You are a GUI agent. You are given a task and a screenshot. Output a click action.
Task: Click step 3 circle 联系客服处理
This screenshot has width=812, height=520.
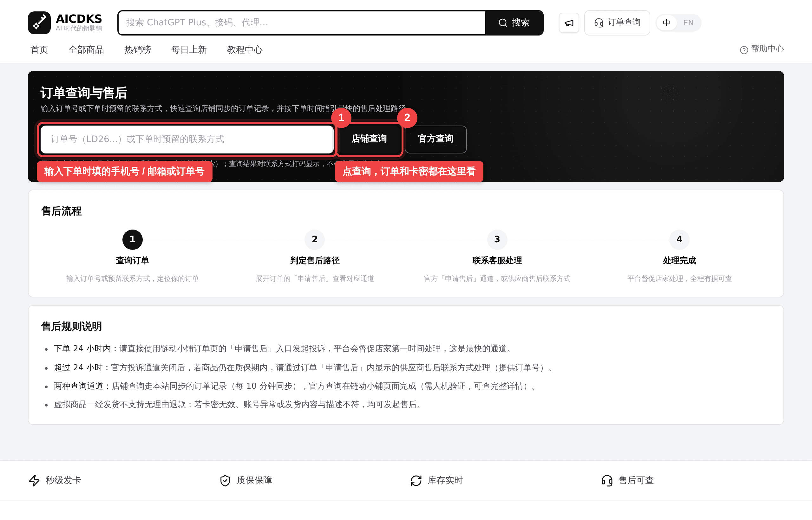pos(497,240)
